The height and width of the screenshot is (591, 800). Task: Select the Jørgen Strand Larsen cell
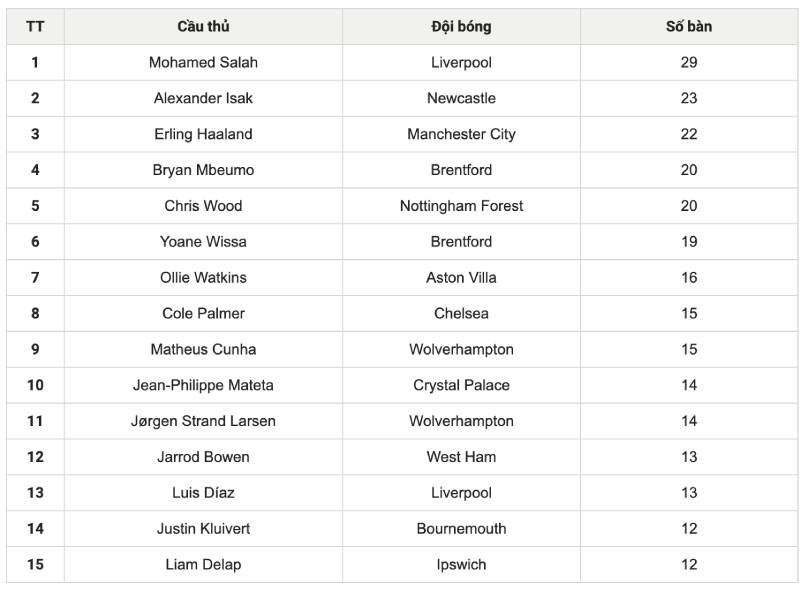[x=203, y=421]
